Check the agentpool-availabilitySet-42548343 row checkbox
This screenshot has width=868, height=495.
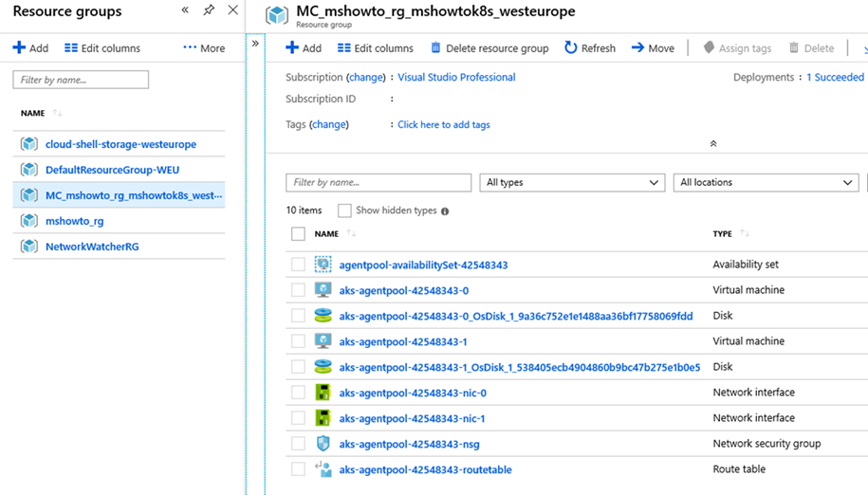(x=298, y=265)
